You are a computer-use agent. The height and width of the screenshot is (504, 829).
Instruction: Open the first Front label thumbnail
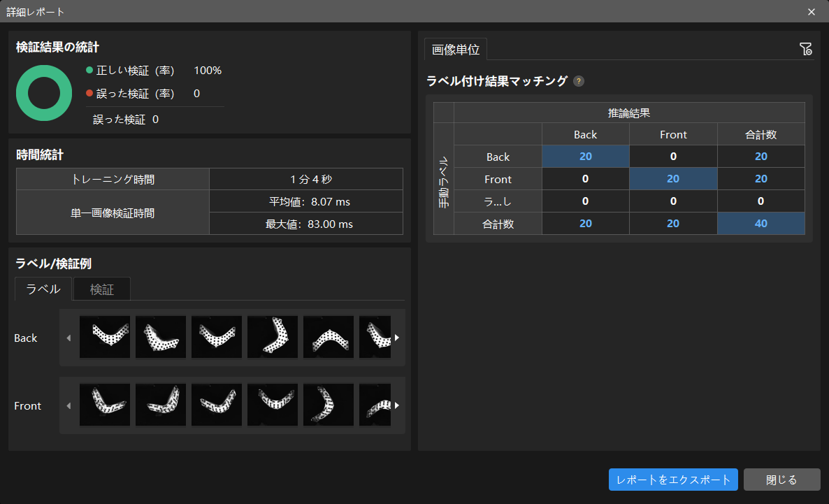(x=105, y=405)
